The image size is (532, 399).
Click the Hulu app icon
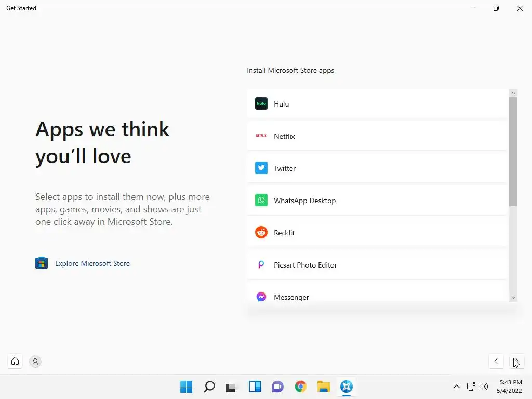[x=261, y=103]
